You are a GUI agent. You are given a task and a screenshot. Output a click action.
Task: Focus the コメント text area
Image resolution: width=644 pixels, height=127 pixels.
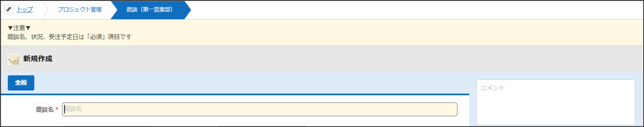[556, 102]
